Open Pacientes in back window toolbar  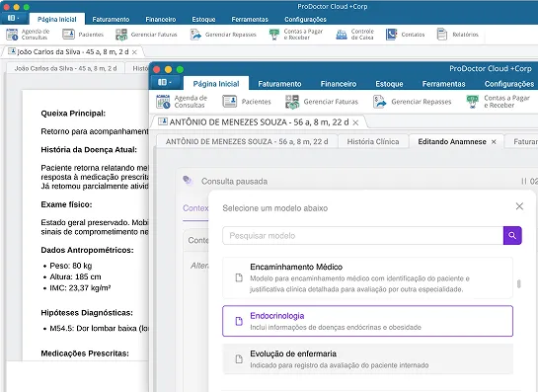83,35
